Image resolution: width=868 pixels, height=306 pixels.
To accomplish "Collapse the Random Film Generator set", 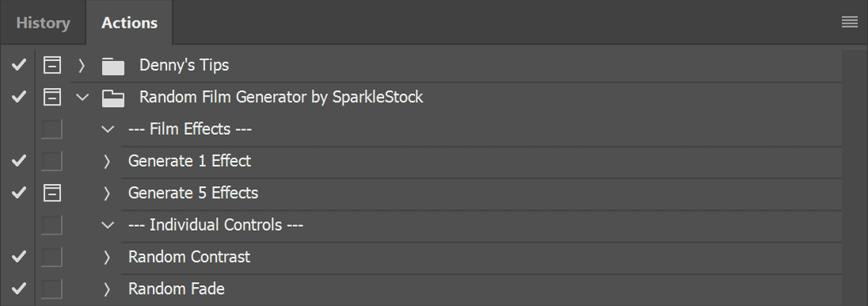I will (x=82, y=98).
